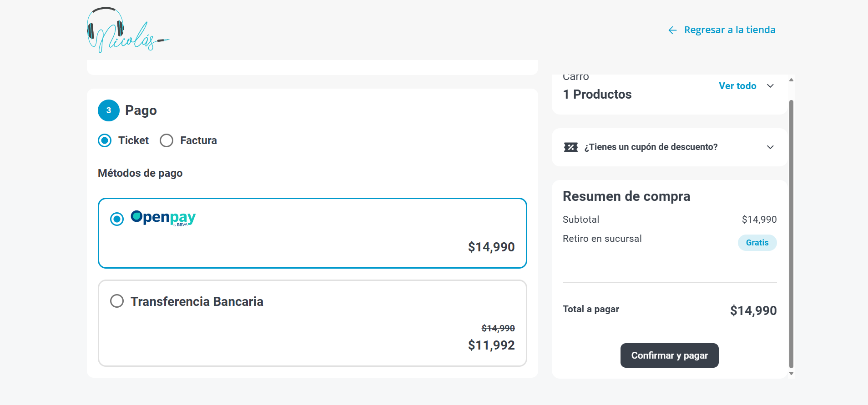Click Regresar a la tienda link
Image resolution: width=868 pixels, height=405 pixels.
click(x=729, y=30)
